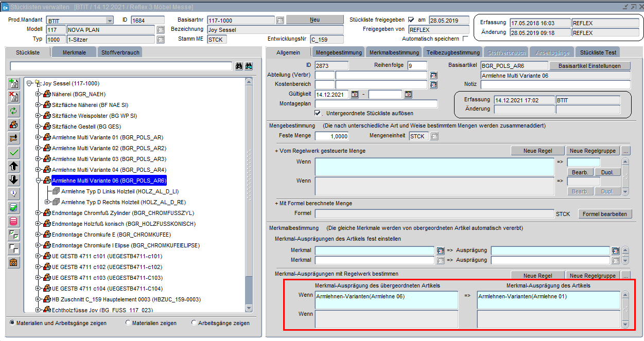This screenshot has height=341, width=644.
Task: Enable the Automatisch speichern checkbox
Action: pos(465,39)
